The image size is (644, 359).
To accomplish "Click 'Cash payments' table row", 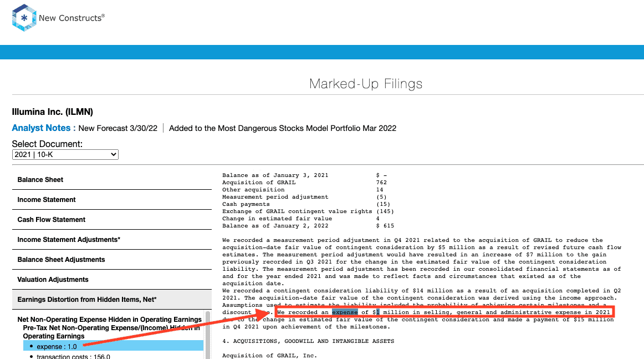I will [x=306, y=204].
